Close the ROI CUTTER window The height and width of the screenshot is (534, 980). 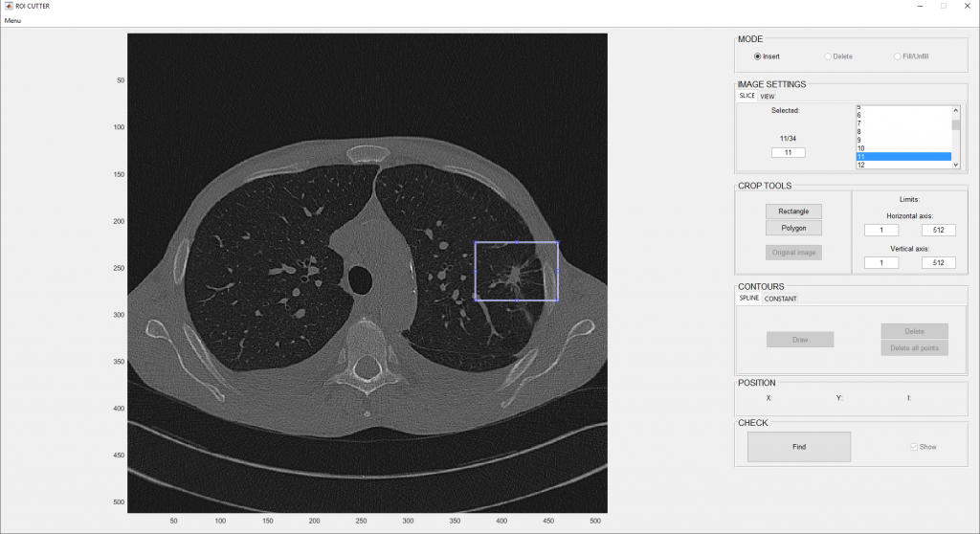[967, 7]
